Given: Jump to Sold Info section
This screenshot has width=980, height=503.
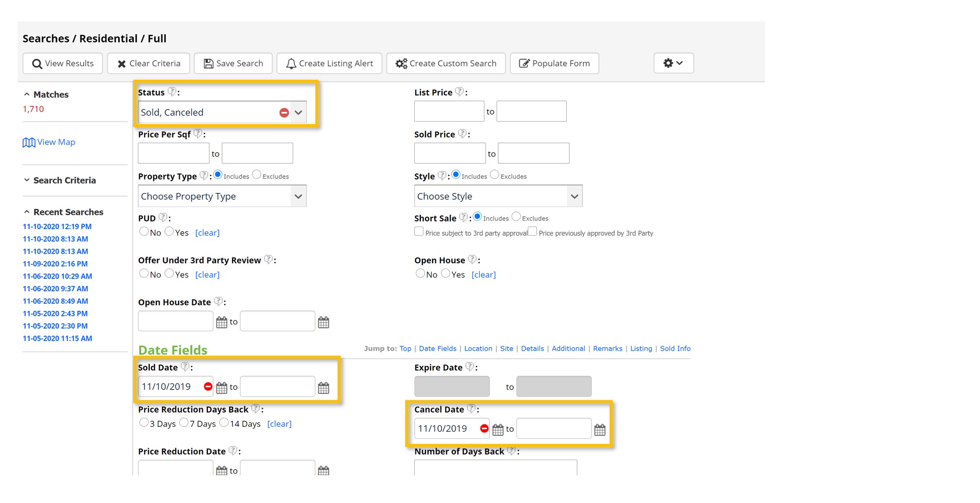Looking at the screenshot, I should pyautogui.click(x=675, y=349).
